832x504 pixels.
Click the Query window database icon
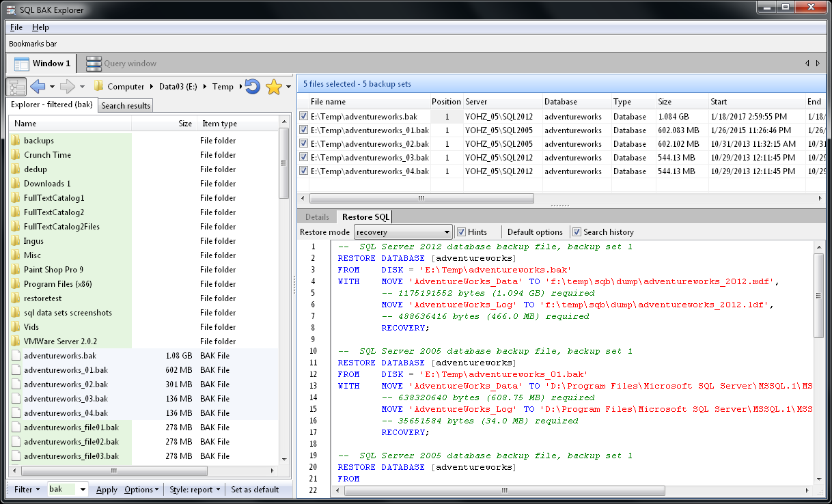pyautogui.click(x=94, y=64)
